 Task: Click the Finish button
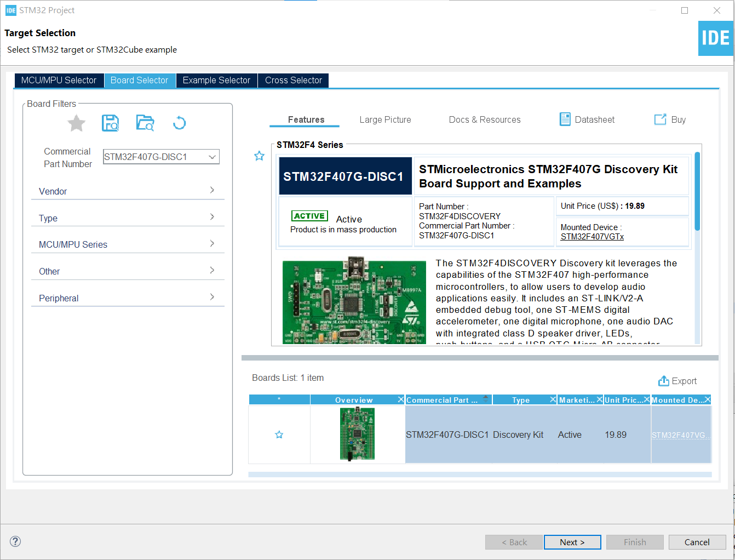[635, 542]
